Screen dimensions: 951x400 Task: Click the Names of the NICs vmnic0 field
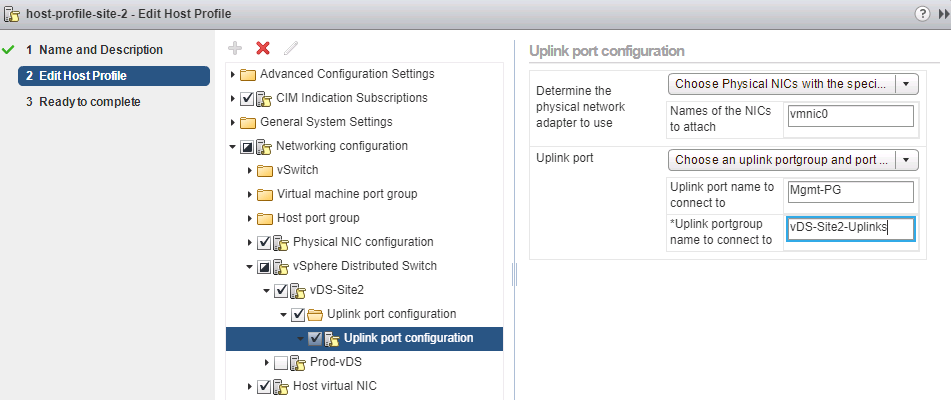click(850, 116)
